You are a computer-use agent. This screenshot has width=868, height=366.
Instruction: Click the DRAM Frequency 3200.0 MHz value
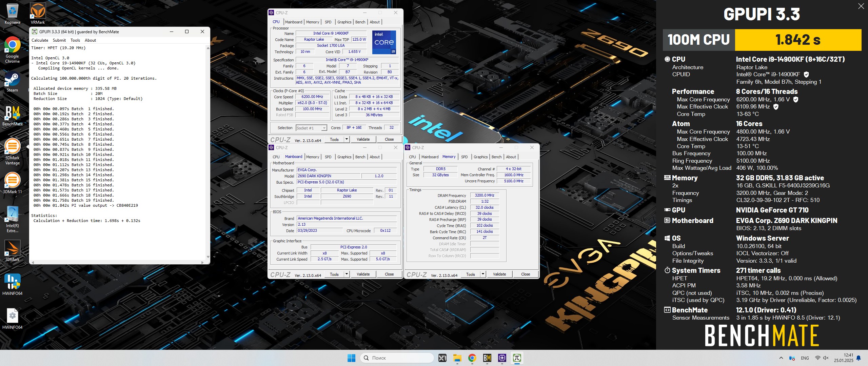point(485,195)
